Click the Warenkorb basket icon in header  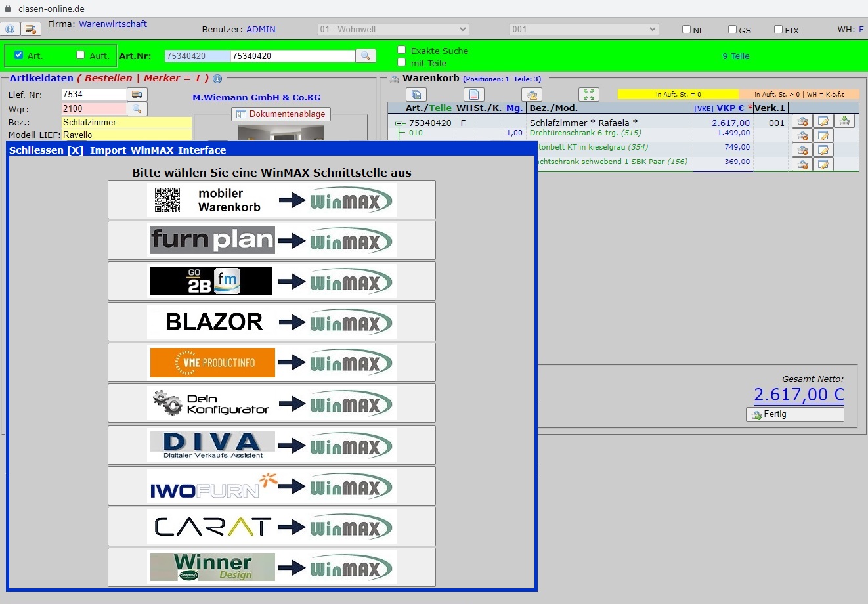395,79
